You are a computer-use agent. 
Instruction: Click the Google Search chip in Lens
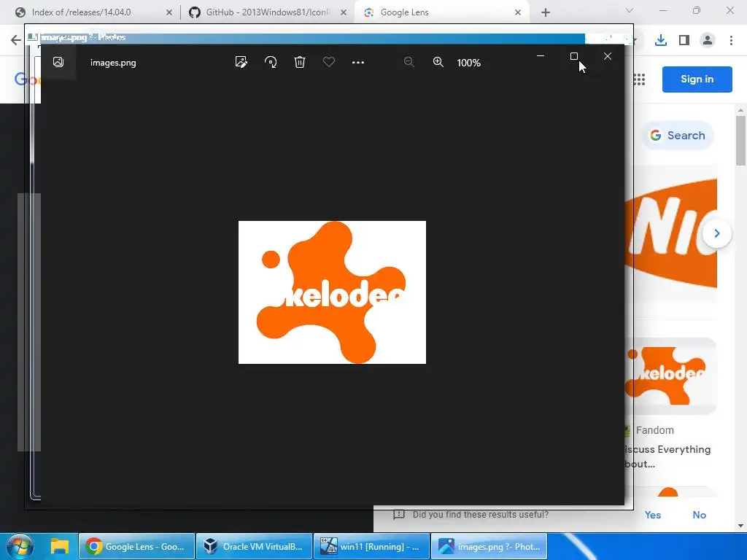pyautogui.click(x=678, y=136)
